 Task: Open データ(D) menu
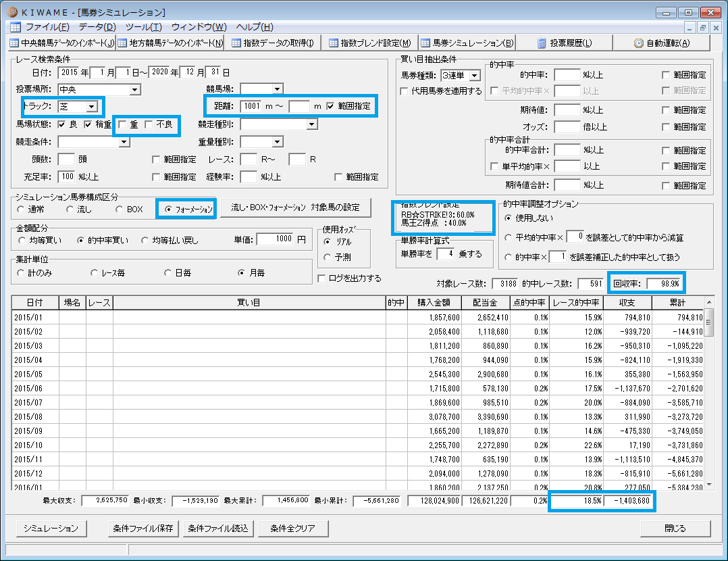[97, 27]
